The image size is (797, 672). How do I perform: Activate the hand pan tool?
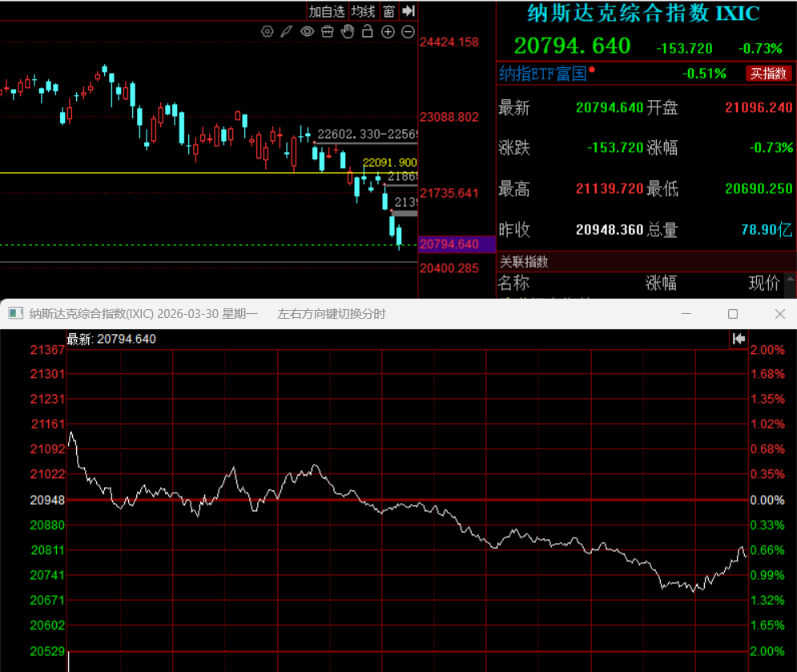coord(347,31)
